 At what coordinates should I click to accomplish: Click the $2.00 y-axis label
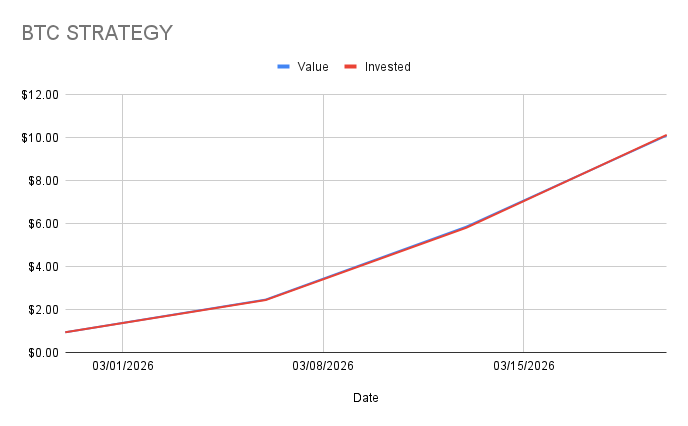[x=42, y=310]
